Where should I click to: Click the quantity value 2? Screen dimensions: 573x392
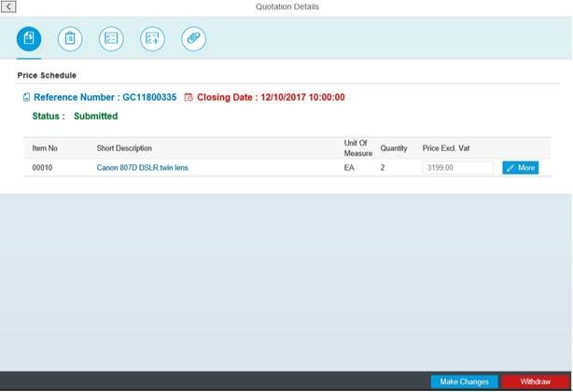click(x=383, y=168)
